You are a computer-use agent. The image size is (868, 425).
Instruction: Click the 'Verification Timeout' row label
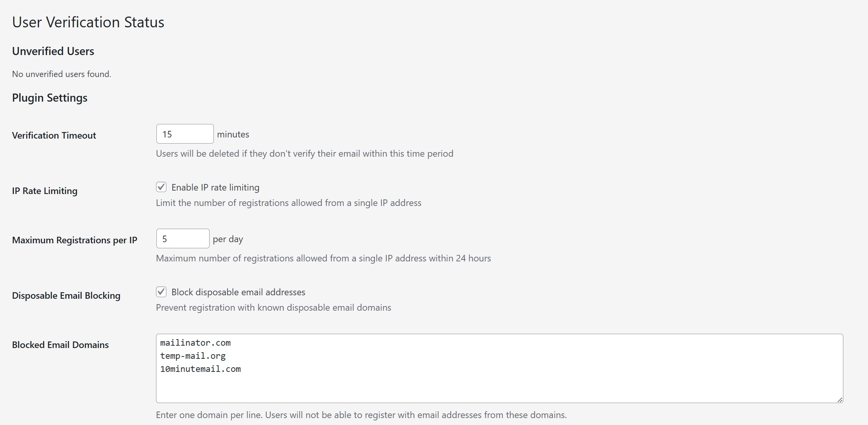point(54,136)
